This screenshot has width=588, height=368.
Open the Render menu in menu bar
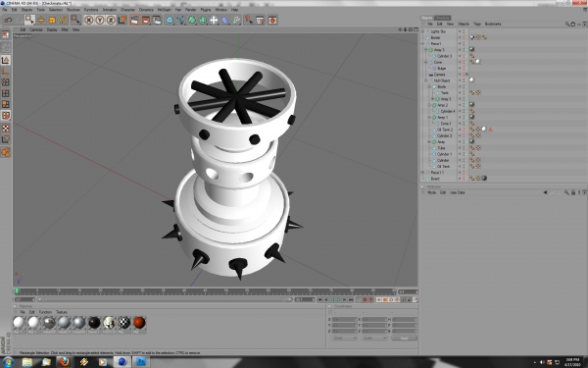(x=190, y=10)
